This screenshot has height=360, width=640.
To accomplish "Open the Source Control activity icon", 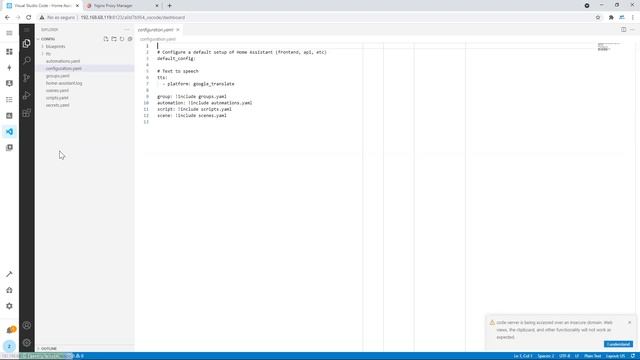I will point(27,78).
